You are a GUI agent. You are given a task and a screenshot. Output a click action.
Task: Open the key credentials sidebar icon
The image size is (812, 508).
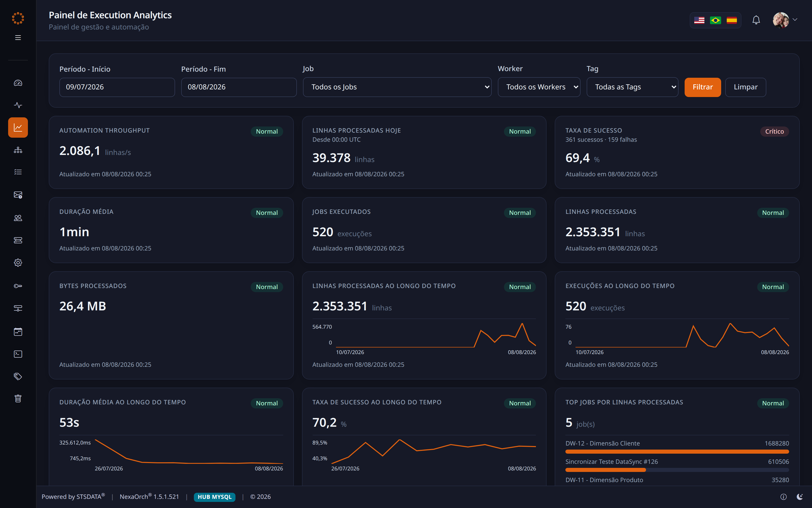[18, 286]
